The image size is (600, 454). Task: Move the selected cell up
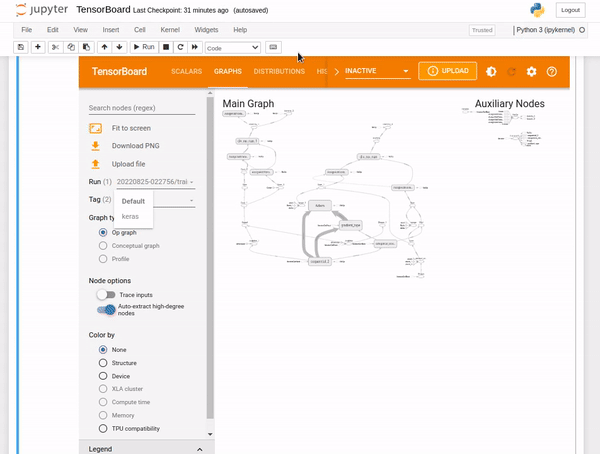(x=104, y=47)
